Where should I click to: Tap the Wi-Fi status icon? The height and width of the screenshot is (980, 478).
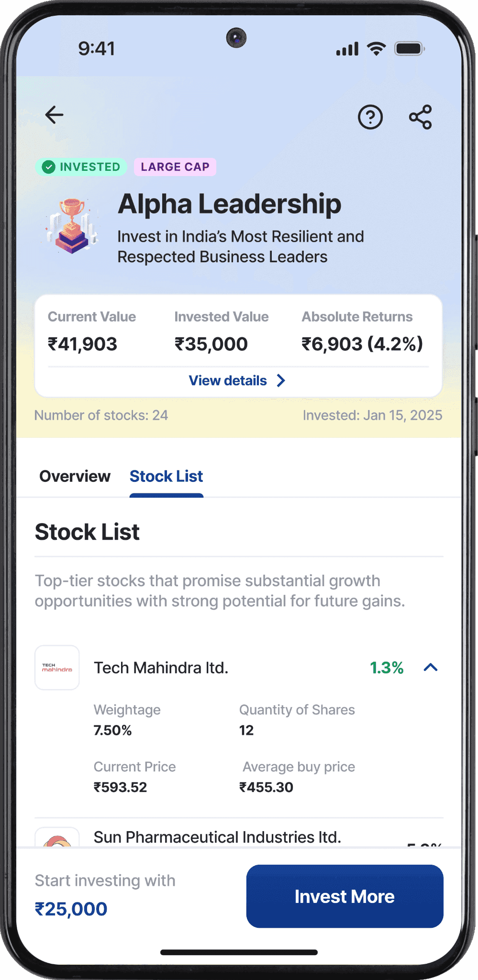(377, 48)
